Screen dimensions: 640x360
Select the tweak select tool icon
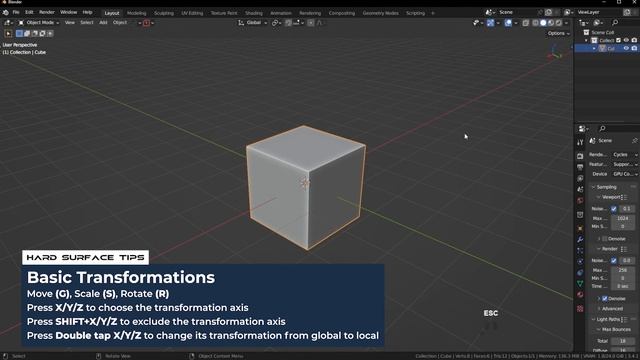pyautogui.click(x=8, y=33)
